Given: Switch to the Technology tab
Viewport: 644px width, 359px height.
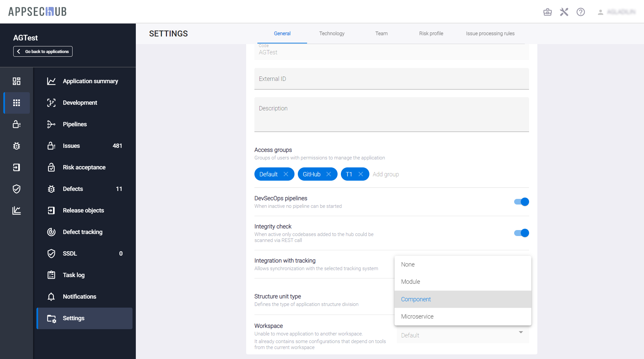Looking at the screenshot, I should coord(332,33).
